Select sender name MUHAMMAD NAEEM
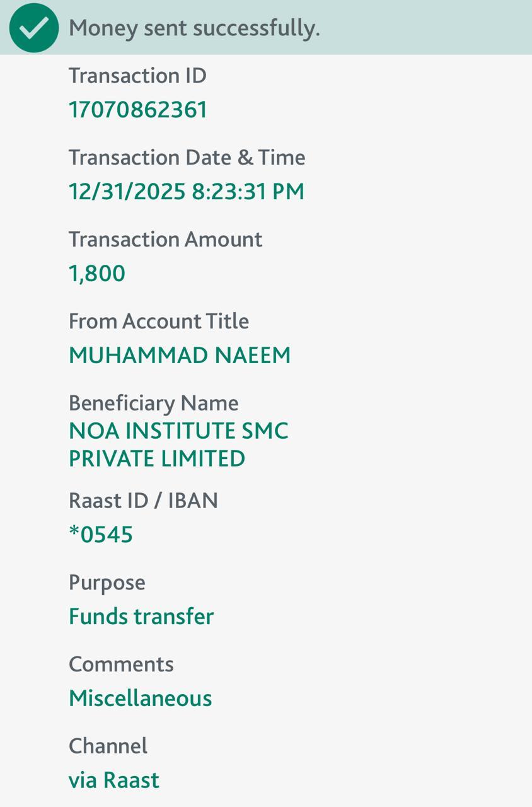This screenshot has height=807, width=532. tap(180, 356)
